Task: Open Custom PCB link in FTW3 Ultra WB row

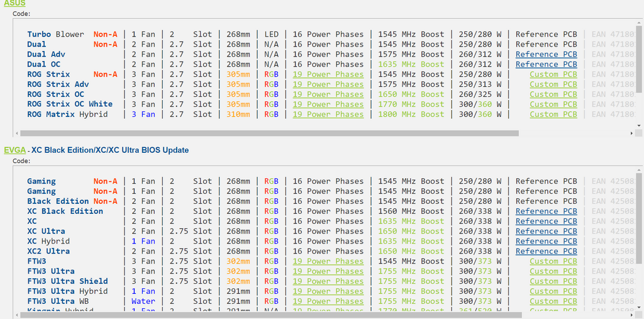Action: coord(553,301)
